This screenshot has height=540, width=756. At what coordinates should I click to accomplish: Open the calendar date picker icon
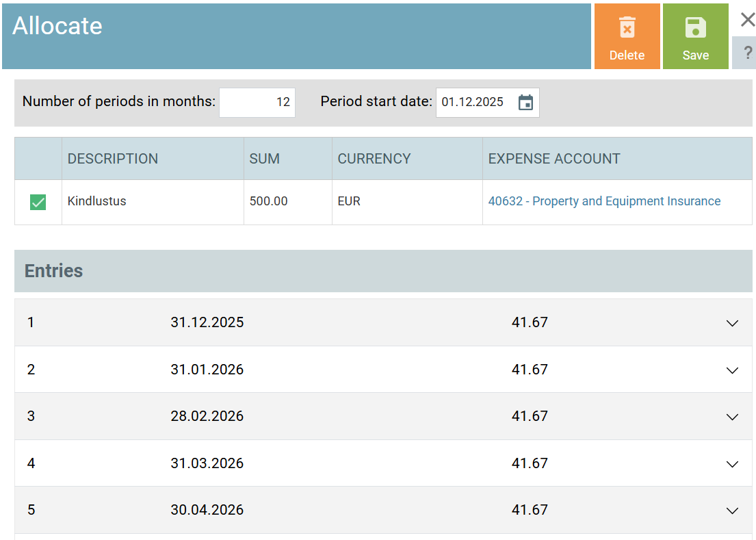pyautogui.click(x=525, y=103)
